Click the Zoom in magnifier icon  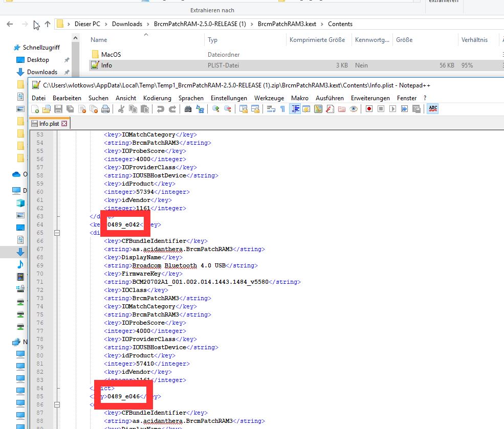(x=216, y=109)
